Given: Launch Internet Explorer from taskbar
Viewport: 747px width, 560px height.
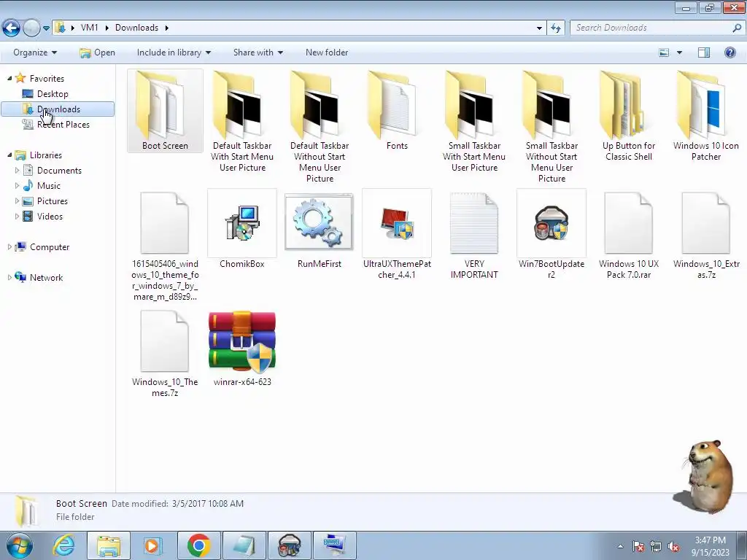Looking at the screenshot, I should pos(63,545).
